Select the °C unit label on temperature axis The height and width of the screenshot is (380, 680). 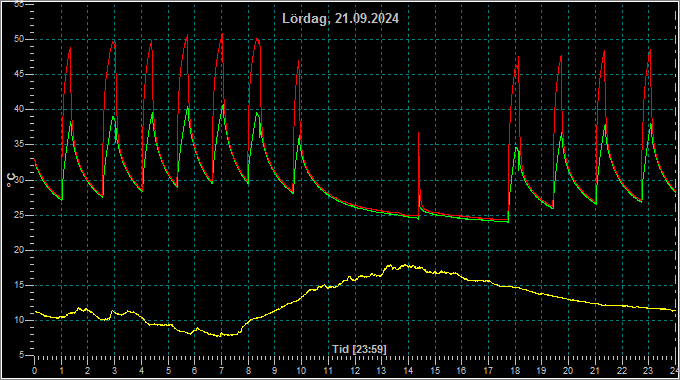(11, 180)
